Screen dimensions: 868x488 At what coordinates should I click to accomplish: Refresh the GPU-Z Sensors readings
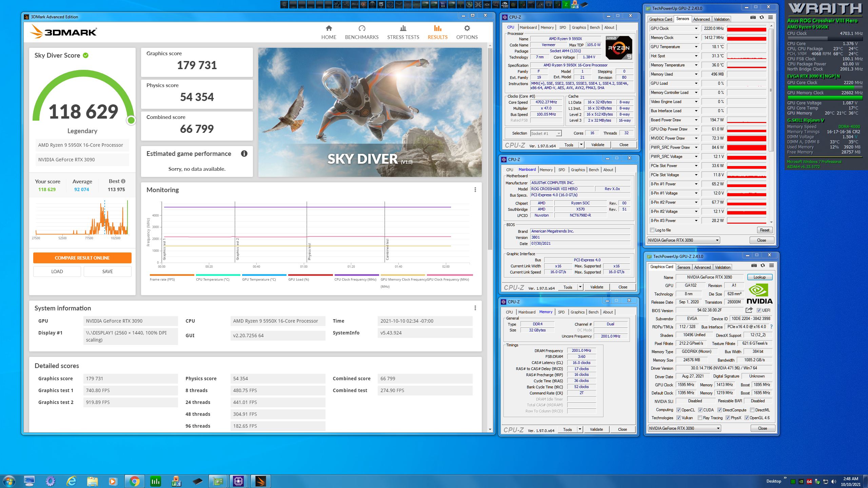(x=762, y=18)
